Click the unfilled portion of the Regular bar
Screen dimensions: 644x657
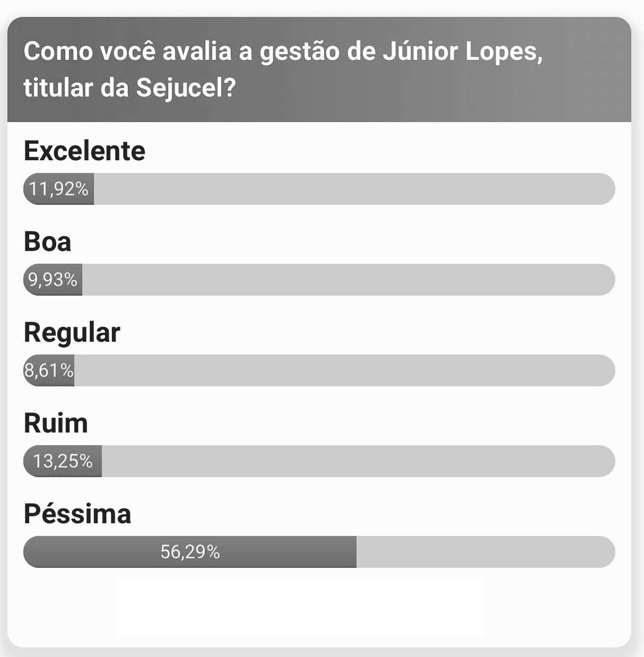(x=345, y=370)
